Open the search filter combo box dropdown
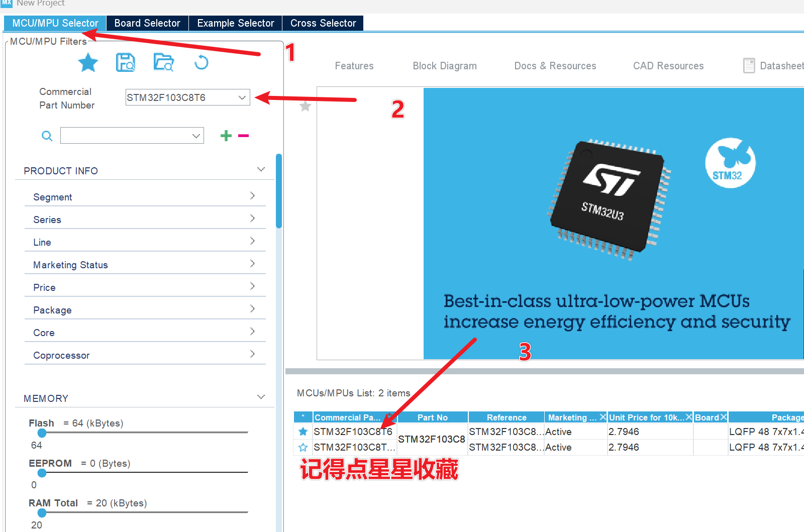The height and width of the screenshot is (532, 804). click(196, 136)
